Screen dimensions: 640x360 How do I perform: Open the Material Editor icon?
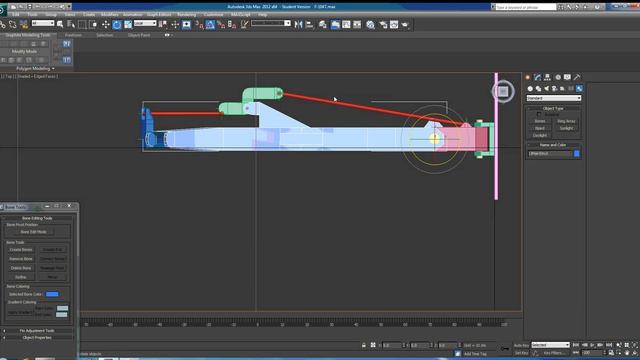tap(370, 24)
